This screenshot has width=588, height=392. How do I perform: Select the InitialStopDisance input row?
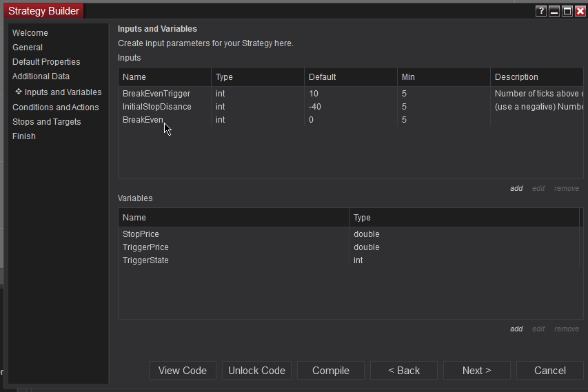(x=157, y=107)
